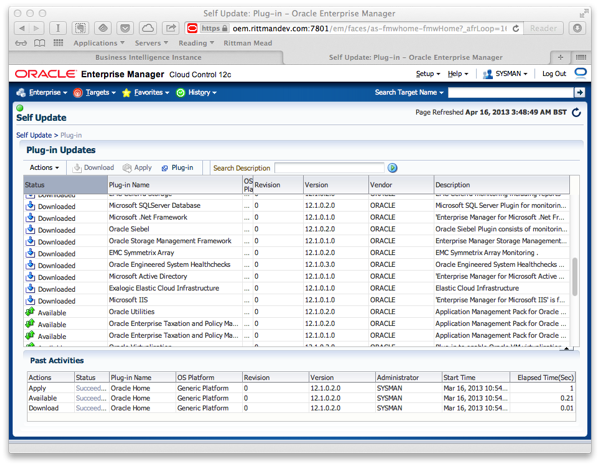The height and width of the screenshot is (466, 600).
Task: Click the Log Out link
Action: point(554,73)
